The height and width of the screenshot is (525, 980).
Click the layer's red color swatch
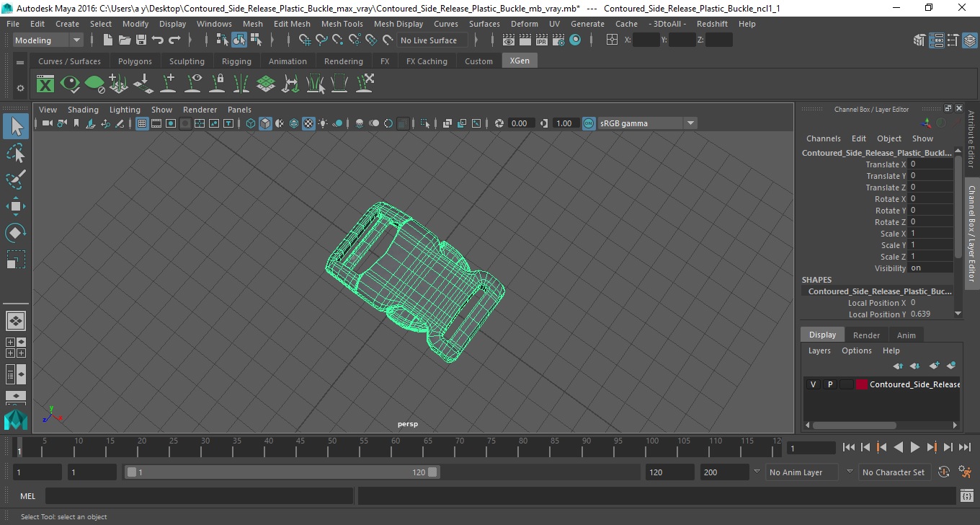click(861, 384)
